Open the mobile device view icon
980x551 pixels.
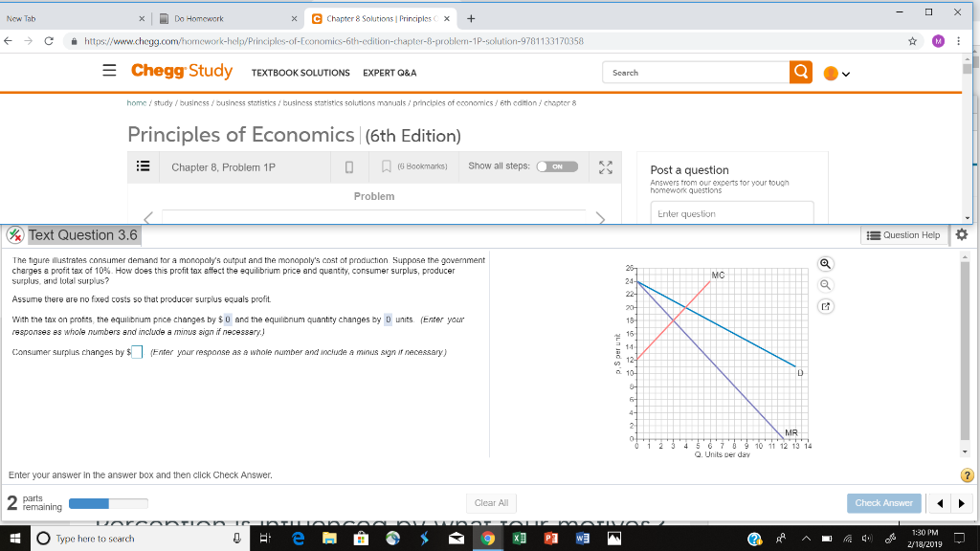348,166
